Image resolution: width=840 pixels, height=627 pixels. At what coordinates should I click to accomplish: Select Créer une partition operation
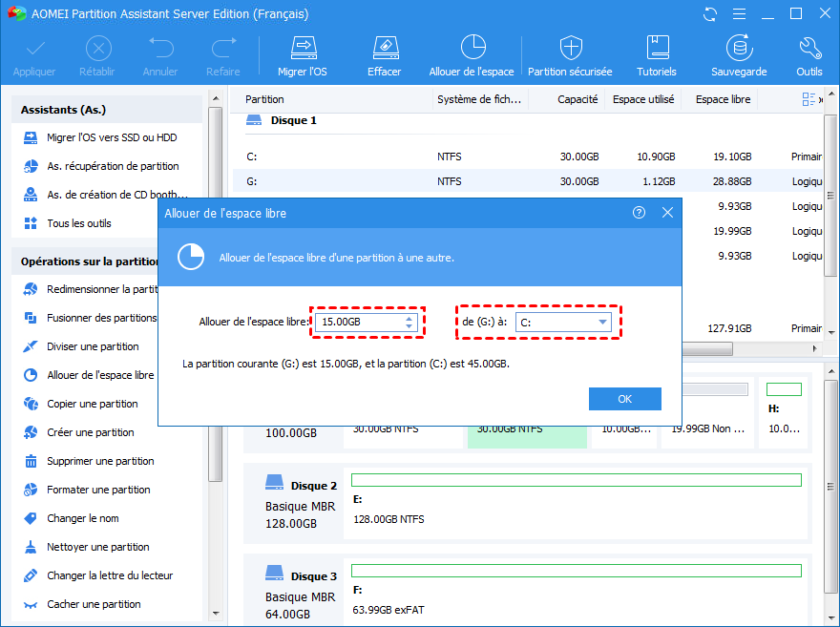coord(79,432)
